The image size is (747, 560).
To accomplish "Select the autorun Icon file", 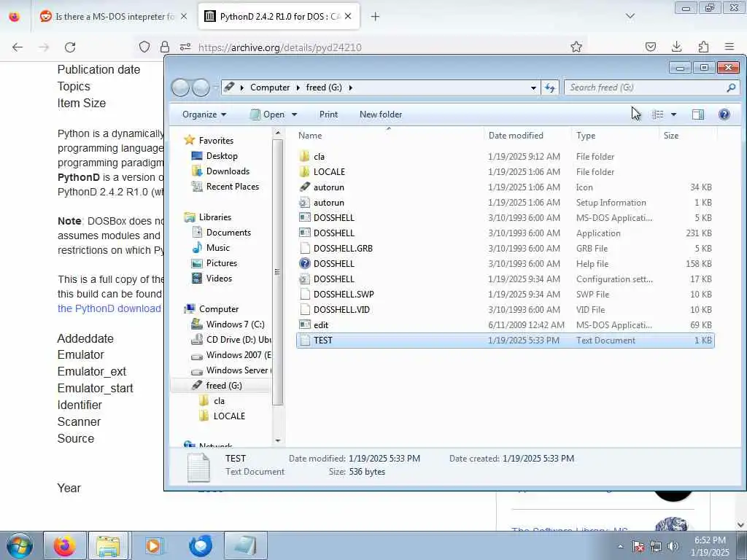I will click(x=505, y=187).
